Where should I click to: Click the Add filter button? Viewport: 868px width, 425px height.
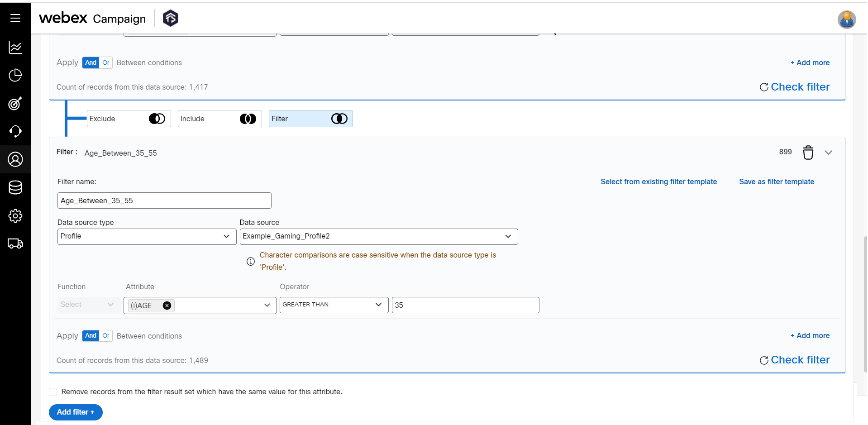[75, 412]
